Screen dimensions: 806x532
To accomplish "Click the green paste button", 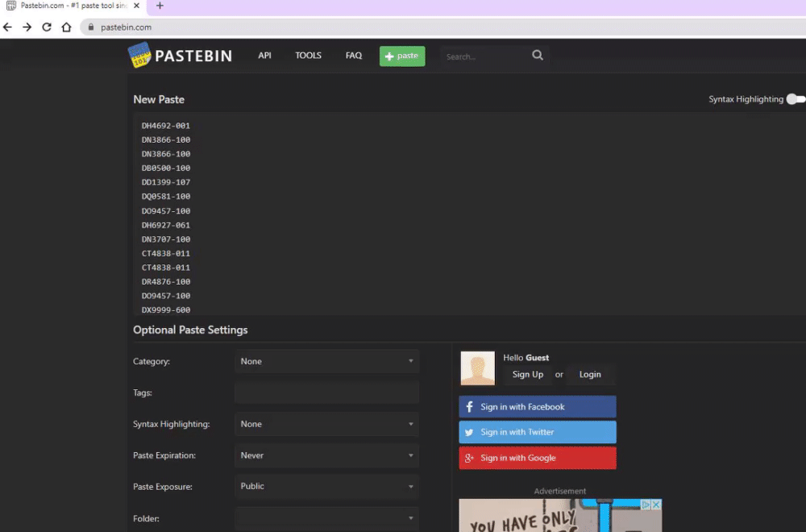I will 401,56.
